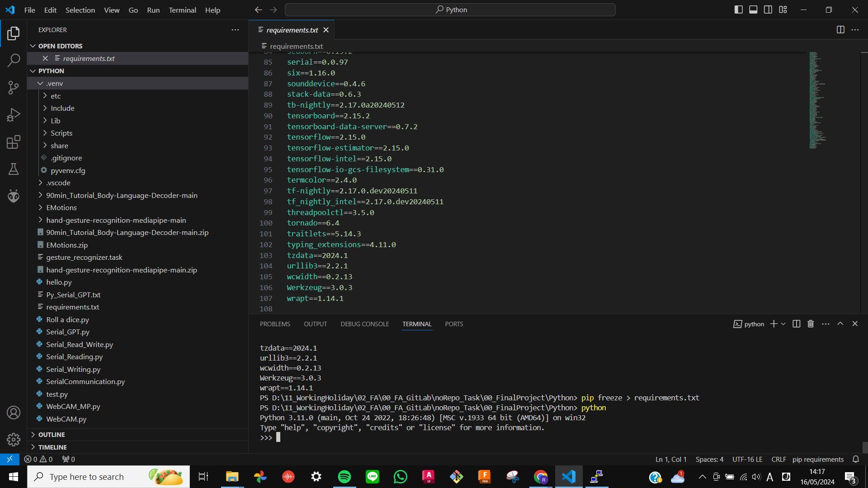Open the Accounts menu icon
868x488 pixels.
coord(14,413)
